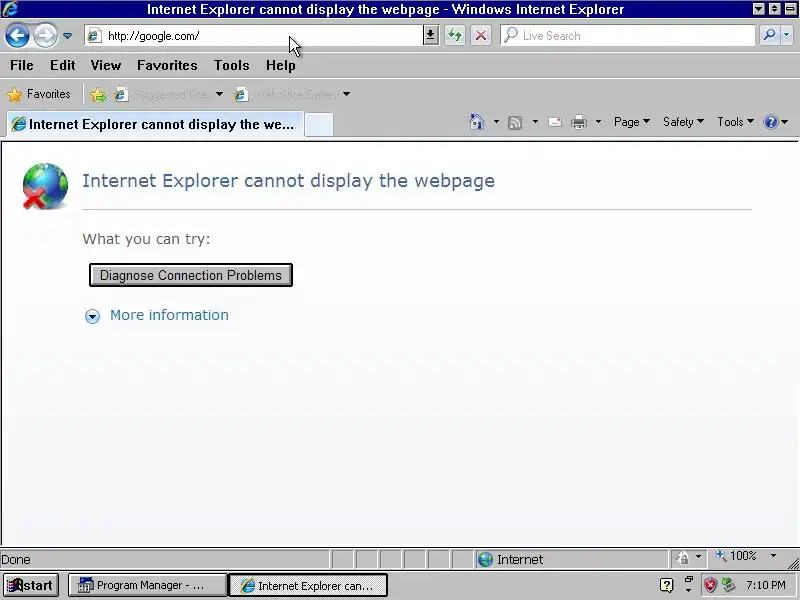
Task: Open the Tools menu in menu bar
Action: click(231, 65)
